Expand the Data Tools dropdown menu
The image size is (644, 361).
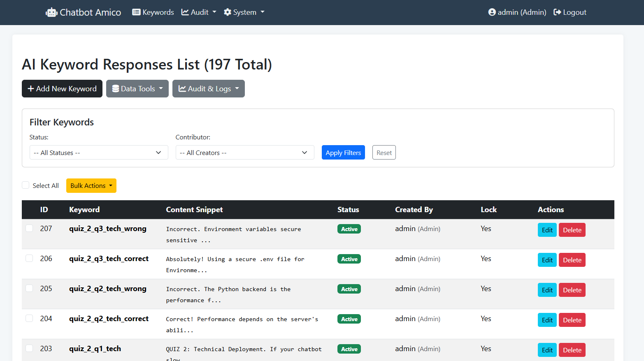pos(137,89)
